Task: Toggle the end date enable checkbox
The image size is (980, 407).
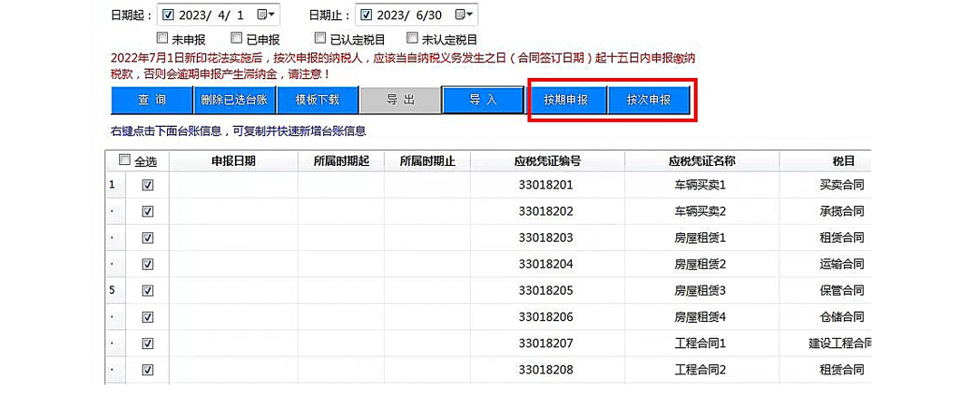Action: (x=367, y=15)
